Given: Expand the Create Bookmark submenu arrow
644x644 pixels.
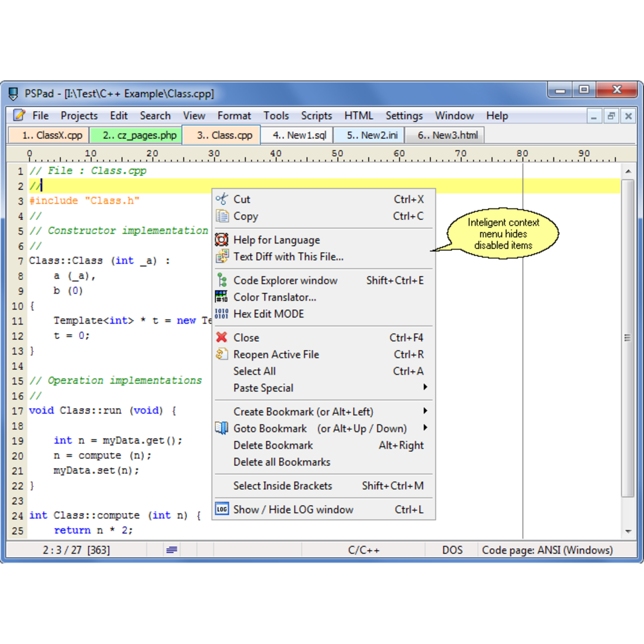Looking at the screenshot, I should (425, 411).
